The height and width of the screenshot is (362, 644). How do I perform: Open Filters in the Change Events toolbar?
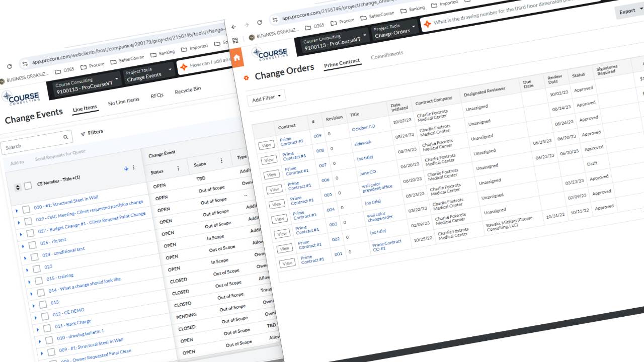pos(92,133)
